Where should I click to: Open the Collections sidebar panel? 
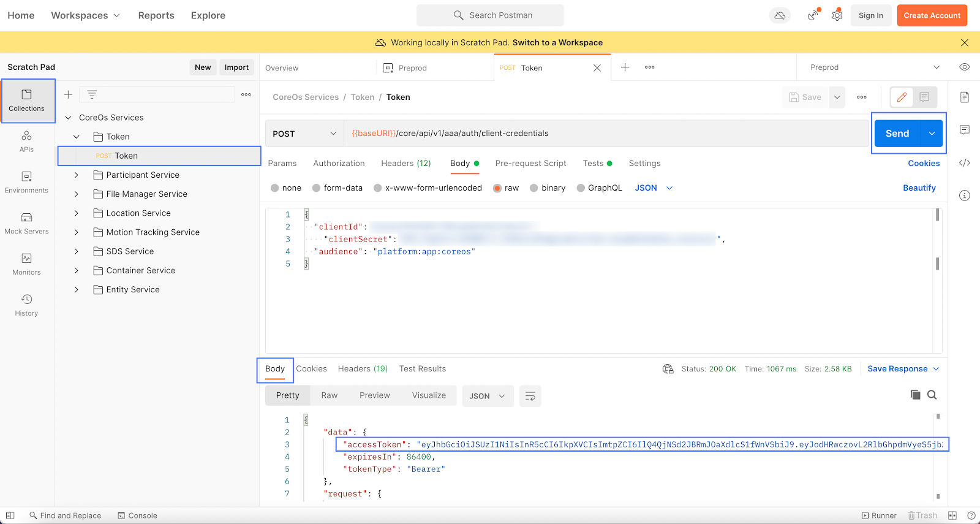click(27, 101)
